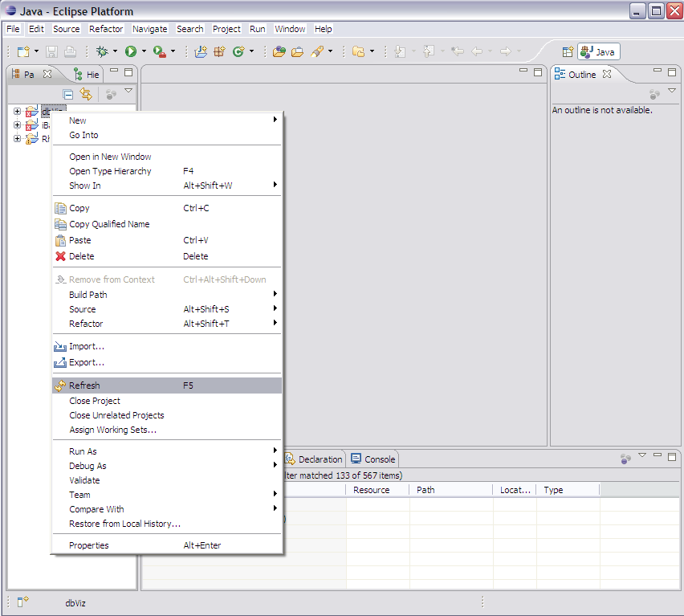Select Open Type Hierarchy in context menu
Viewport: 684px width, 616px height.
coord(167,171)
